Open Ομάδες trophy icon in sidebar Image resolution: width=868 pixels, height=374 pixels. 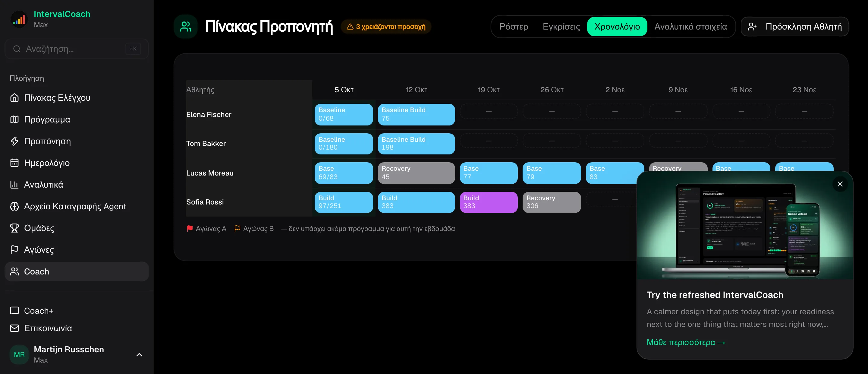point(14,228)
